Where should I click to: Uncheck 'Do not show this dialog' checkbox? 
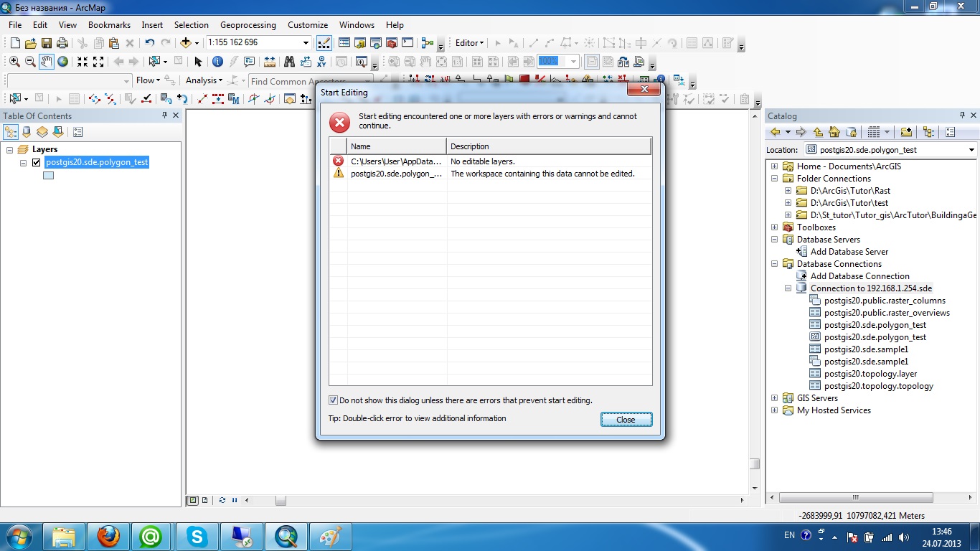(x=333, y=400)
